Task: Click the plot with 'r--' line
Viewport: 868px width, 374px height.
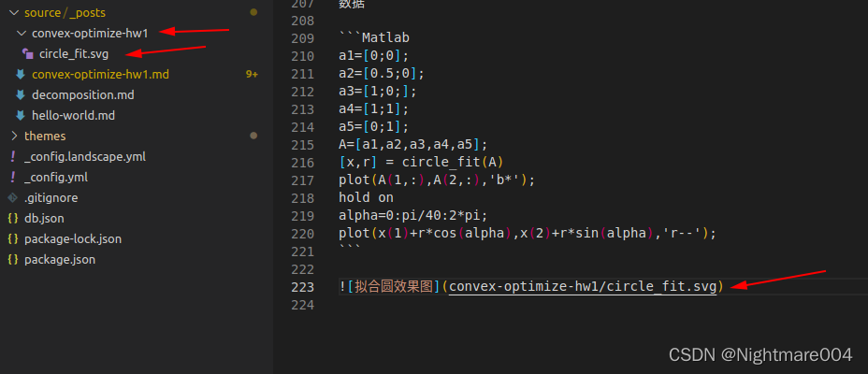Action: point(528,234)
